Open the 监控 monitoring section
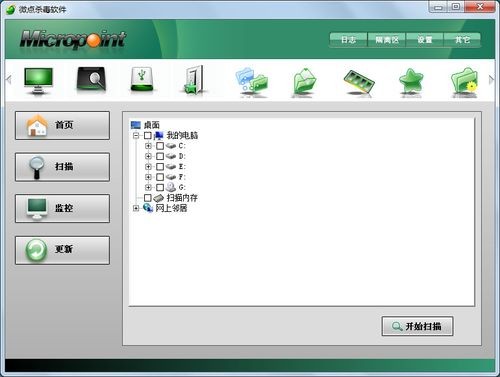The image size is (500, 377). click(x=62, y=208)
